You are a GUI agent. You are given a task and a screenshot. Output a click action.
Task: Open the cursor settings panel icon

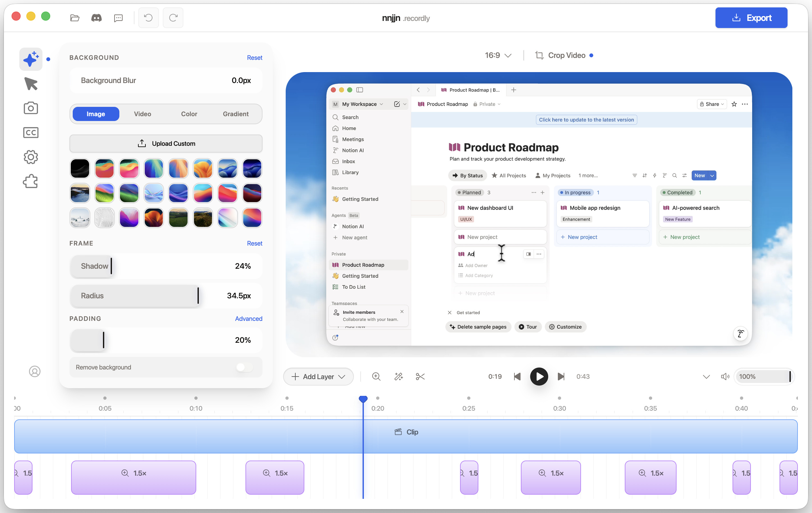tap(31, 84)
